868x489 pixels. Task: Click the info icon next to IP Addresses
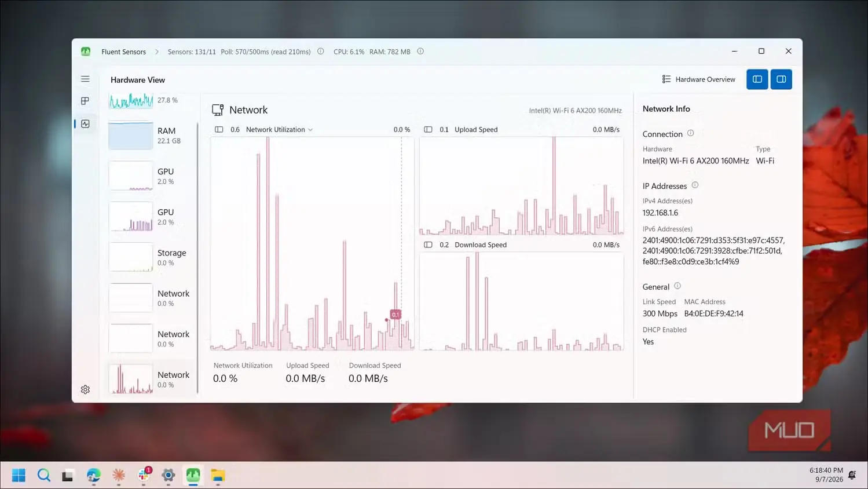click(x=695, y=185)
